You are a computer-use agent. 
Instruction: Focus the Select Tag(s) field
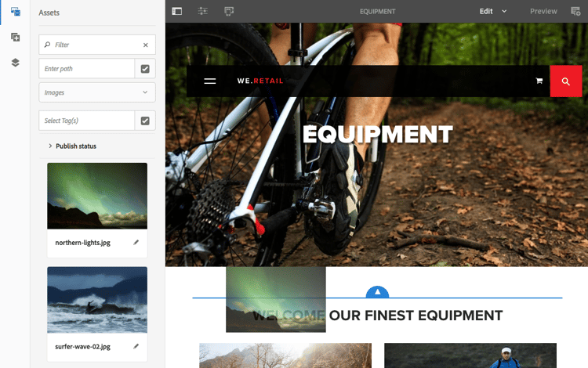pyautogui.click(x=86, y=121)
